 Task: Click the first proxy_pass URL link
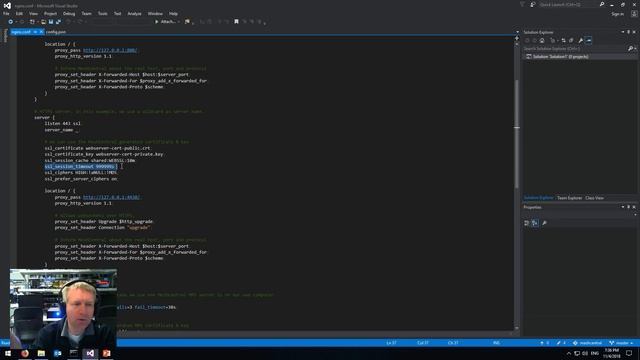(110, 50)
